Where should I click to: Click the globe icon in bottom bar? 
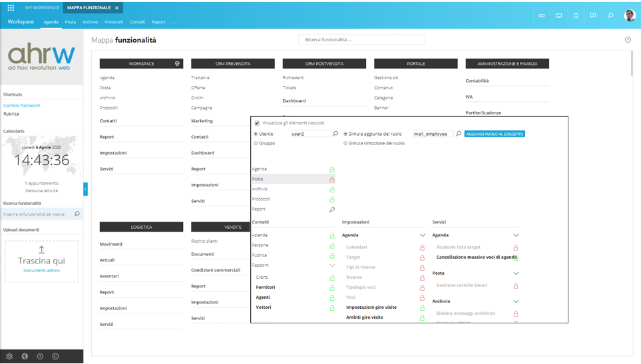point(25,357)
